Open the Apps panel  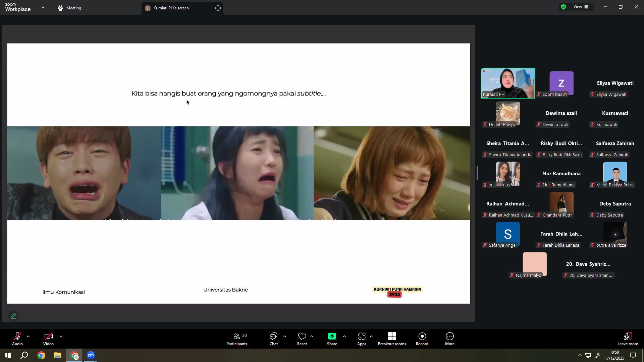point(362,339)
